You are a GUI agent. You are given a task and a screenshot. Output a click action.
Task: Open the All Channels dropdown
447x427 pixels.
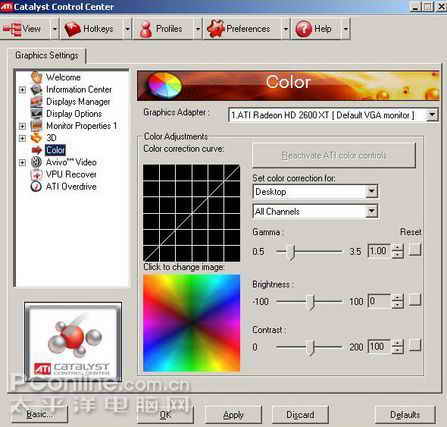point(371,211)
